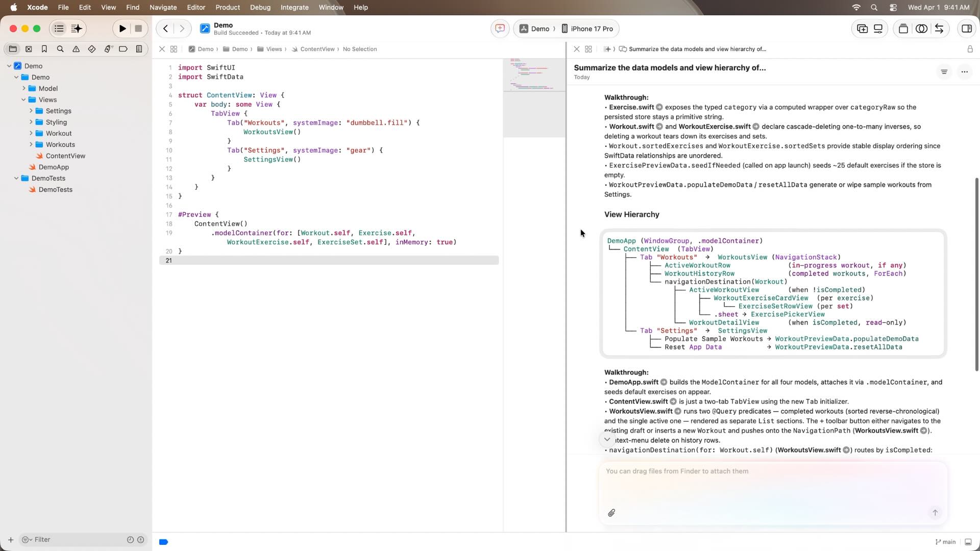Attach a file with the paperclip icon
The width and height of the screenshot is (980, 551).
[611, 513]
